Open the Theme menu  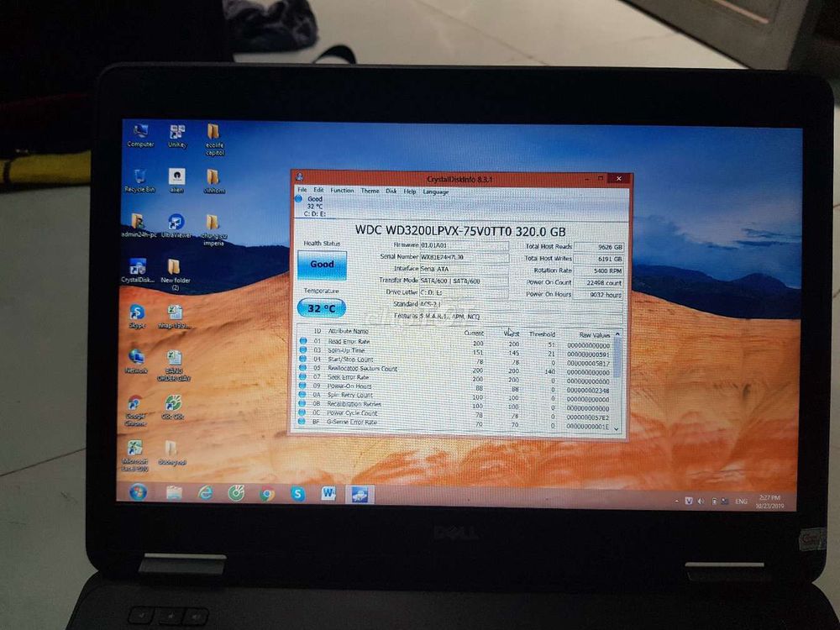[370, 191]
